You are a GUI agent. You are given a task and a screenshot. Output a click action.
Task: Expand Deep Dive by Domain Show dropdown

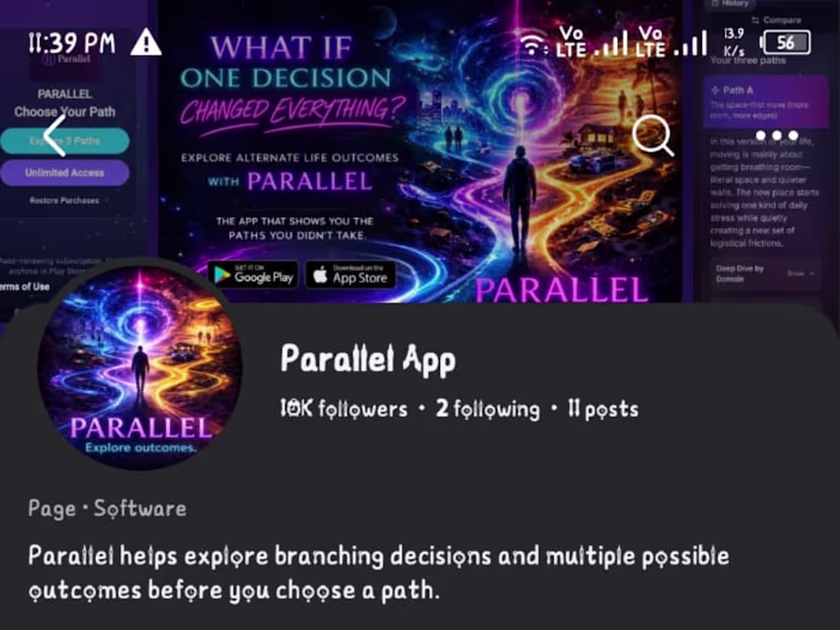(x=765, y=273)
